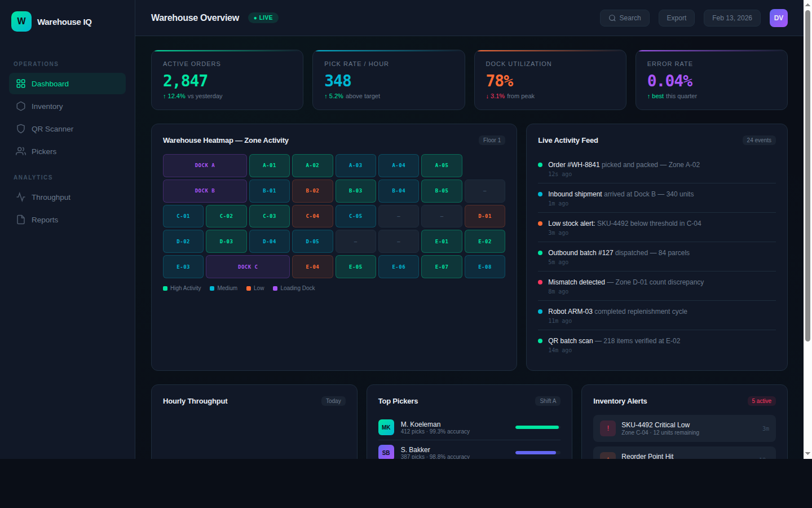Click the Pickers people icon
812x508 pixels.
point(21,151)
